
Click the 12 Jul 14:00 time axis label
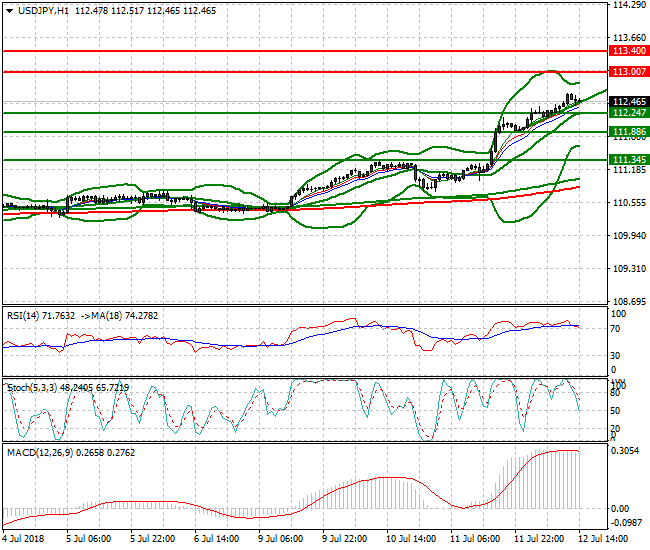603,539
